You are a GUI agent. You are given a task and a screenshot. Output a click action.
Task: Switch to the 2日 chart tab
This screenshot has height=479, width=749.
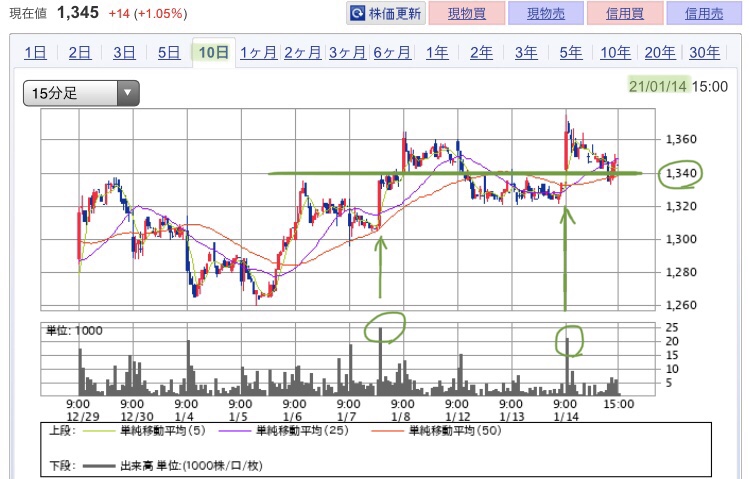pos(80,52)
